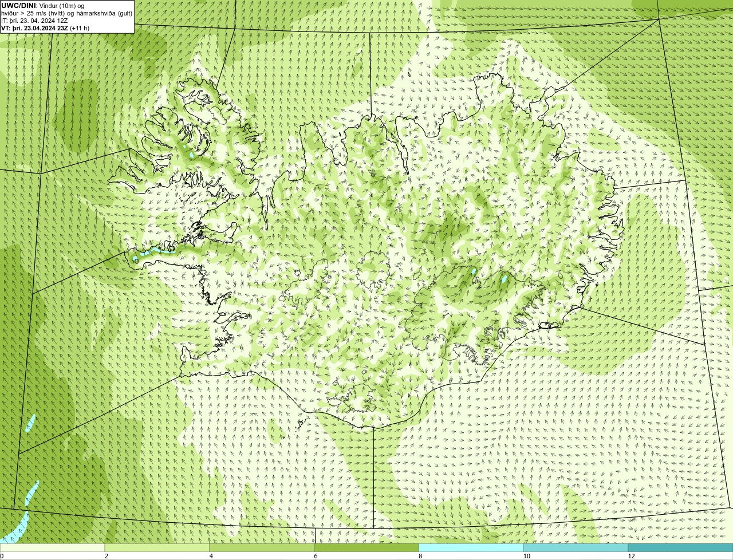Click the 0–2 m/s palest legend swatch
The width and height of the screenshot is (733, 560).
[53, 547]
